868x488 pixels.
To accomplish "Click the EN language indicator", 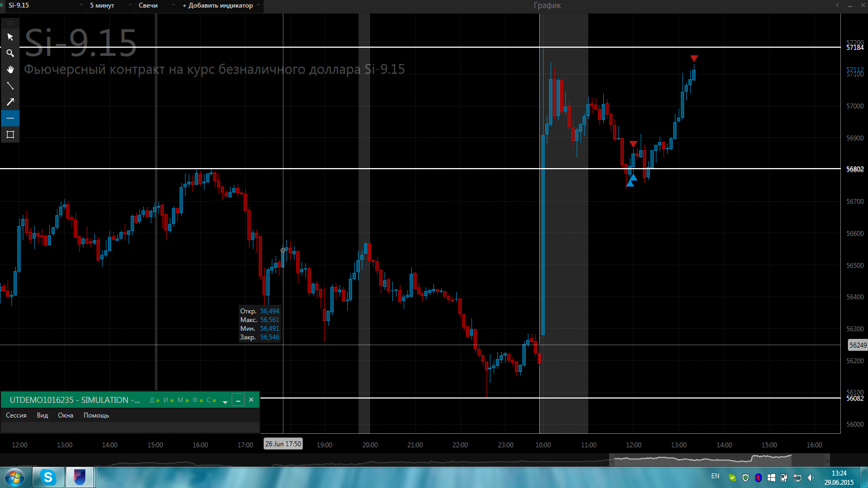I will tap(715, 476).
